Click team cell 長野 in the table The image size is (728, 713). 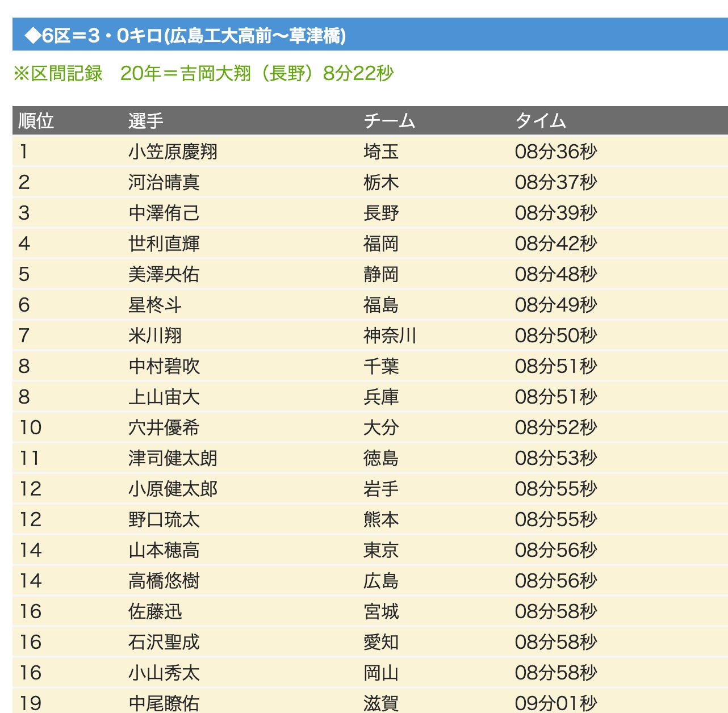[381, 213]
